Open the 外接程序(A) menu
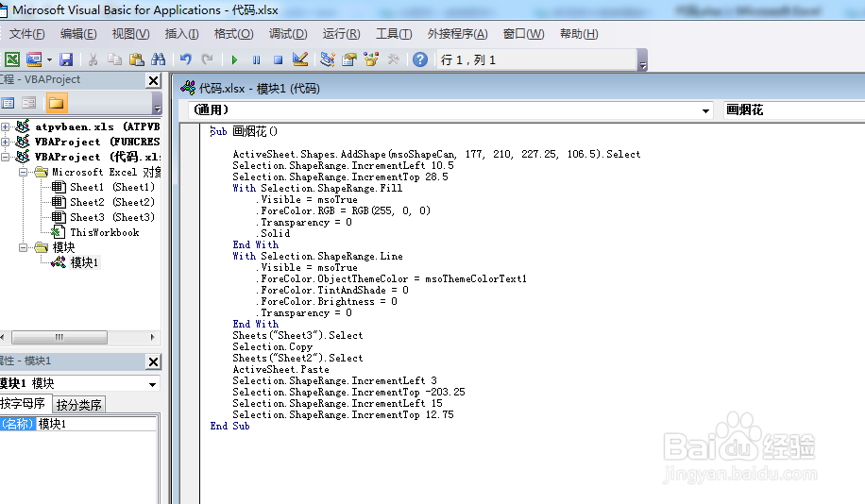865x504 pixels. 457,34
